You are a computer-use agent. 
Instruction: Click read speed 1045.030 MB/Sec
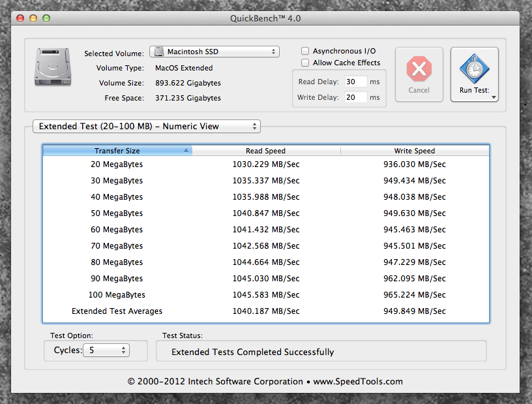tap(266, 279)
